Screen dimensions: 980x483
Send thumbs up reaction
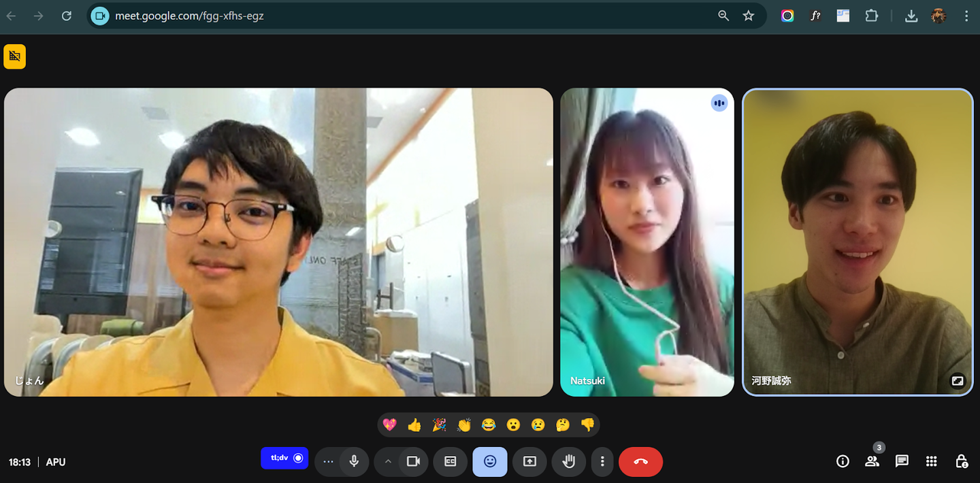pos(414,425)
